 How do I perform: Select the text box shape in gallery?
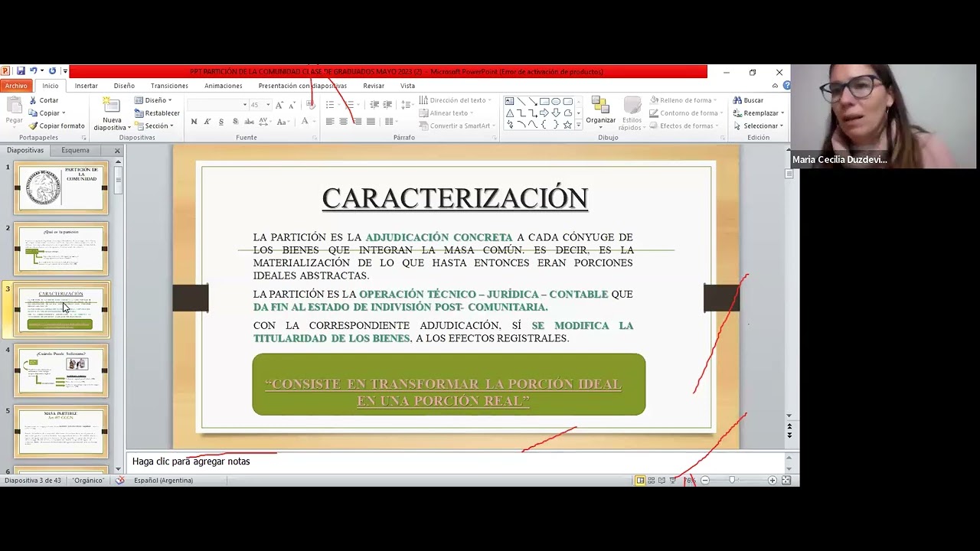point(509,101)
